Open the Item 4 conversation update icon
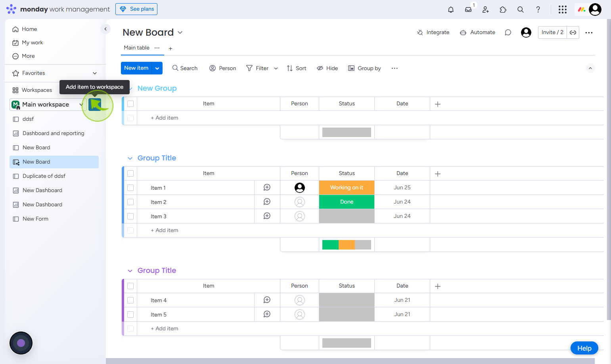 pyautogui.click(x=267, y=300)
